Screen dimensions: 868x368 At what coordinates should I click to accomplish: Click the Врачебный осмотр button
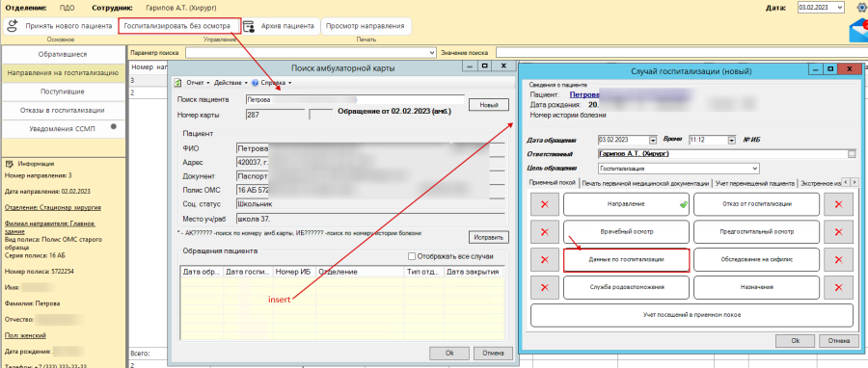[626, 232]
